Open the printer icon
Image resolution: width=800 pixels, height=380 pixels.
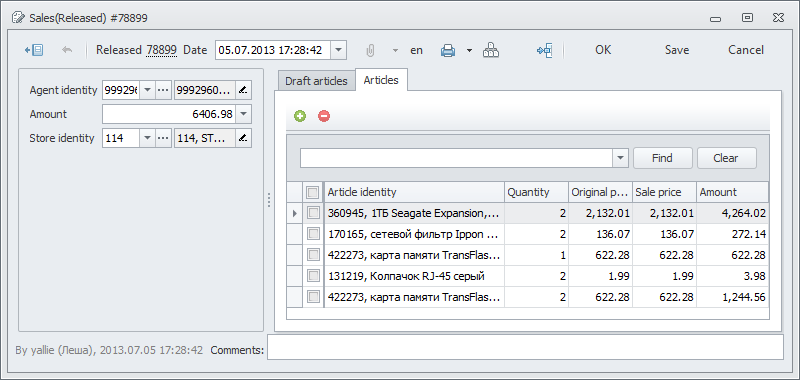point(448,50)
